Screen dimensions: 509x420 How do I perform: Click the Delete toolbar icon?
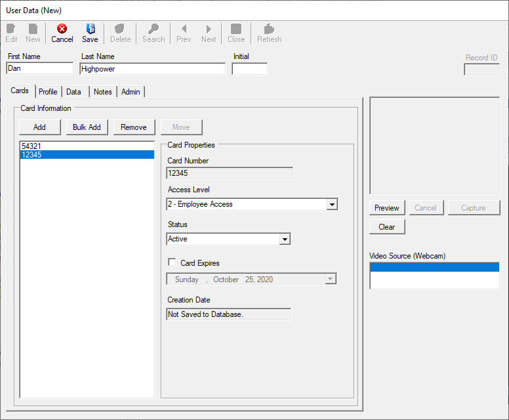(121, 33)
